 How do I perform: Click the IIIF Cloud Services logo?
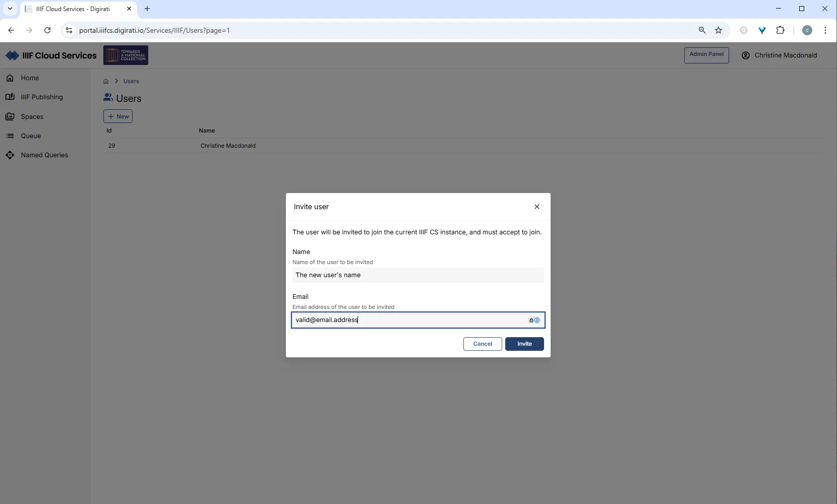point(50,55)
